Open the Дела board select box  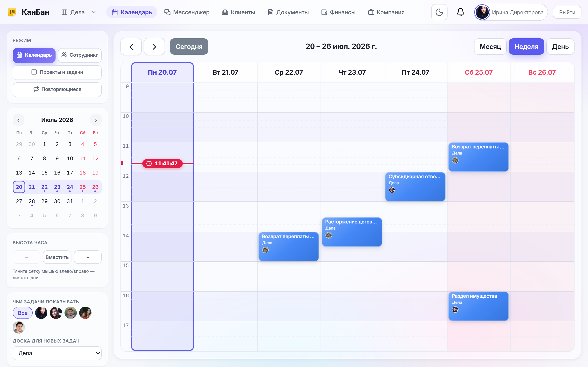(57, 353)
